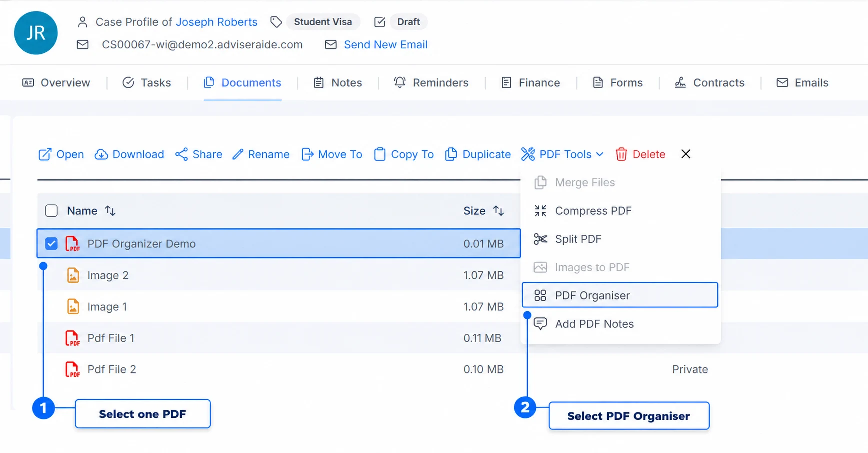Click the 0.11 MB size value

point(482,338)
